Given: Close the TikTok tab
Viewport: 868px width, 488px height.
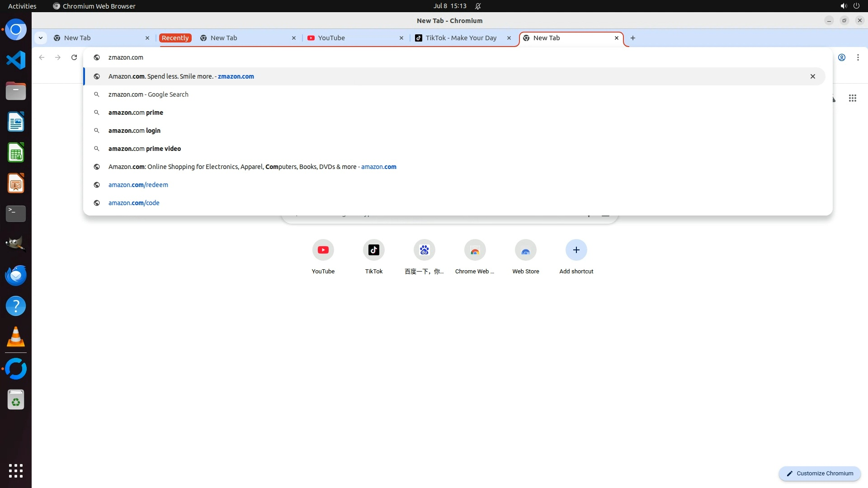Looking at the screenshot, I should coord(509,38).
